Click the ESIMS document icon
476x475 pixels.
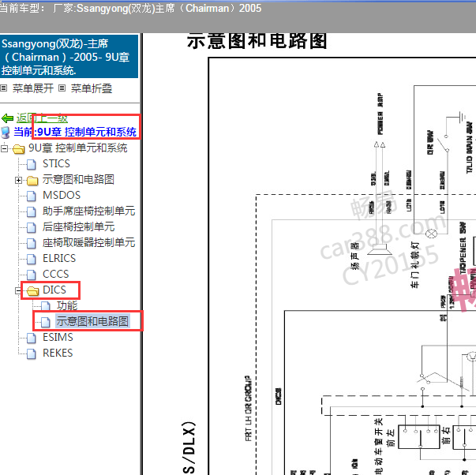pyautogui.click(x=32, y=338)
